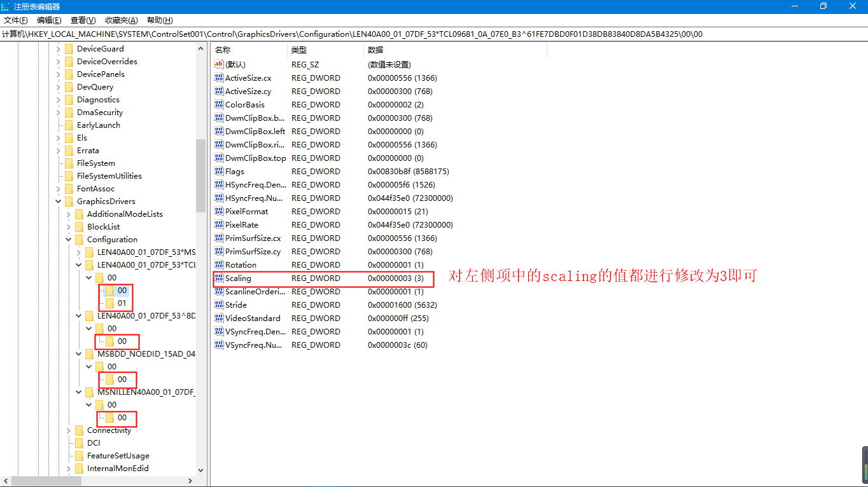Select the Rotation value icon
Image resolution: width=868 pixels, height=487 pixels.
(219, 265)
